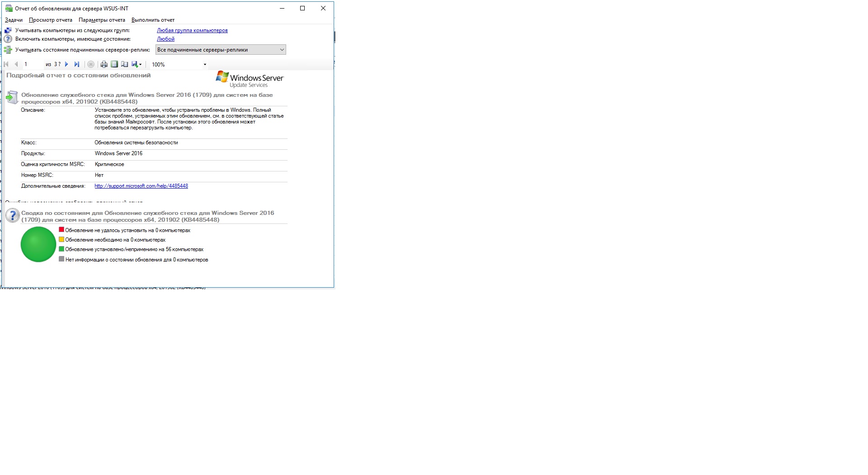The width and height of the screenshot is (868, 475).
Task: Jump to the last report page
Action: point(77,64)
